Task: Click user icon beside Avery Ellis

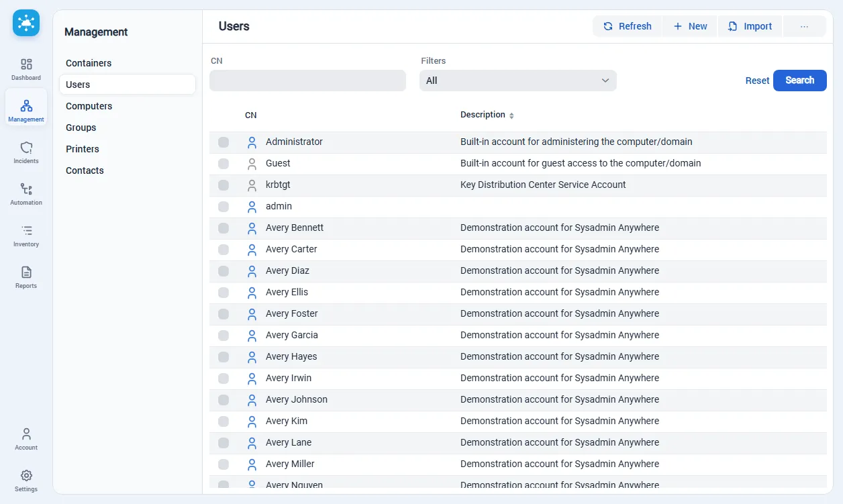Action: 252,293
